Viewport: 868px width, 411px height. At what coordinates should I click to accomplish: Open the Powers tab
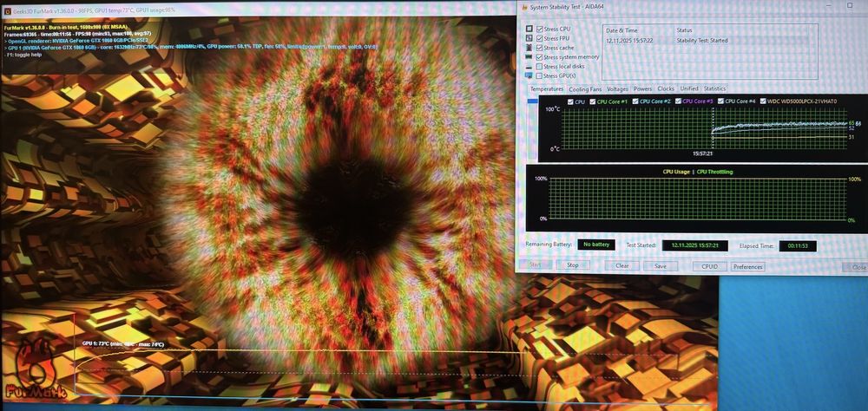(x=642, y=89)
